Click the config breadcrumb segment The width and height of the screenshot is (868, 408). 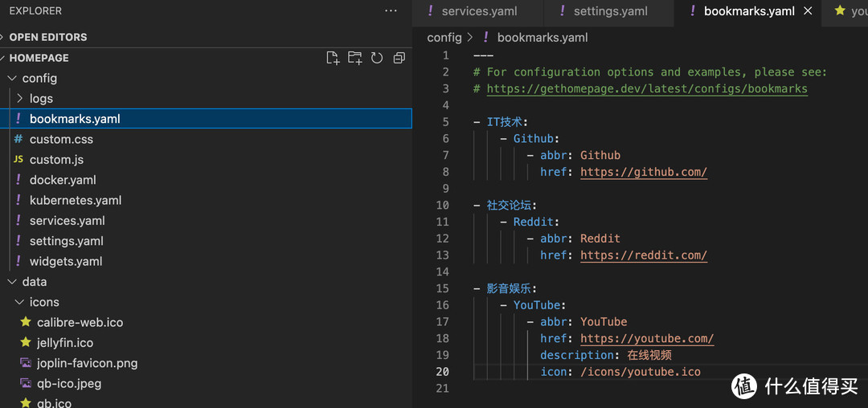[444, 37]
